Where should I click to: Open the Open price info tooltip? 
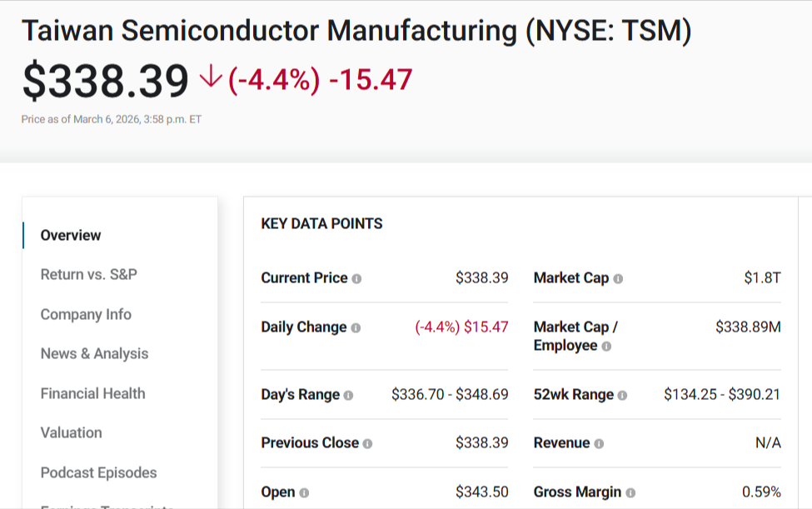click(303, 492)
